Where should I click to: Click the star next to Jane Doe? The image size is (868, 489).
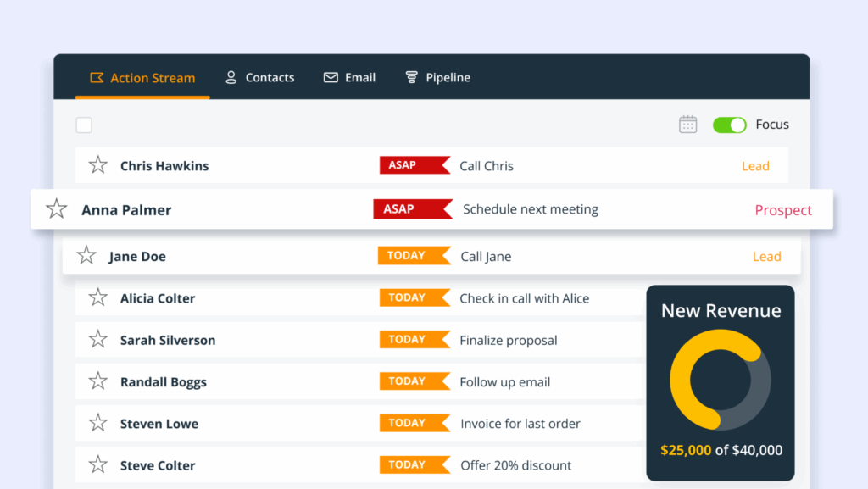coord(86,256)
